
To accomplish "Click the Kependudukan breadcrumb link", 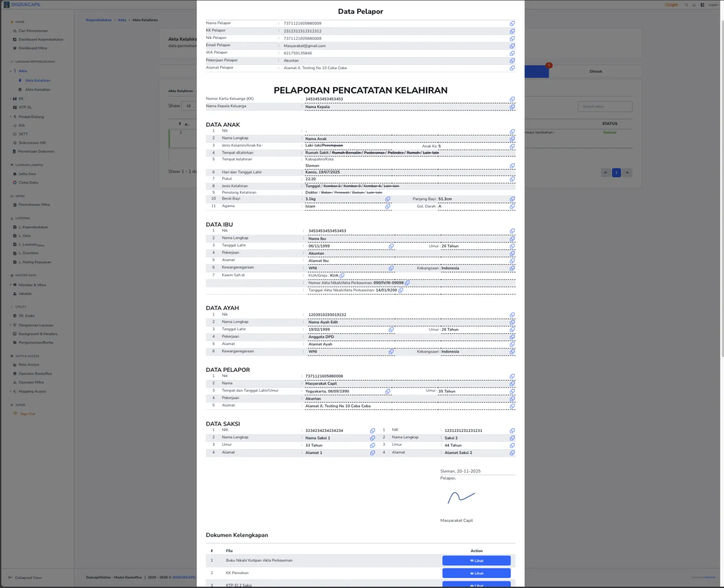I will [99, 20].
